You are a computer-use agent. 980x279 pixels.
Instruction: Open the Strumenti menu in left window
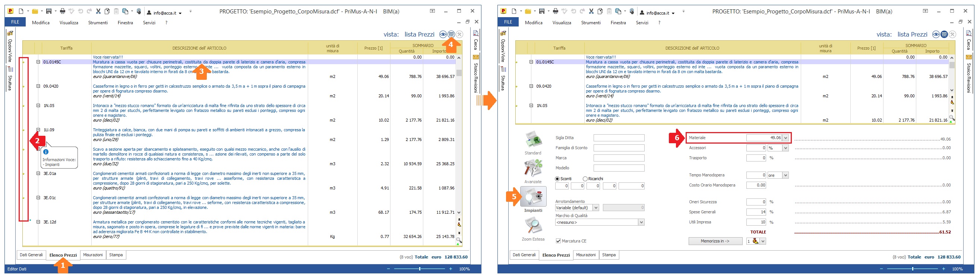(x=98, y=22)
